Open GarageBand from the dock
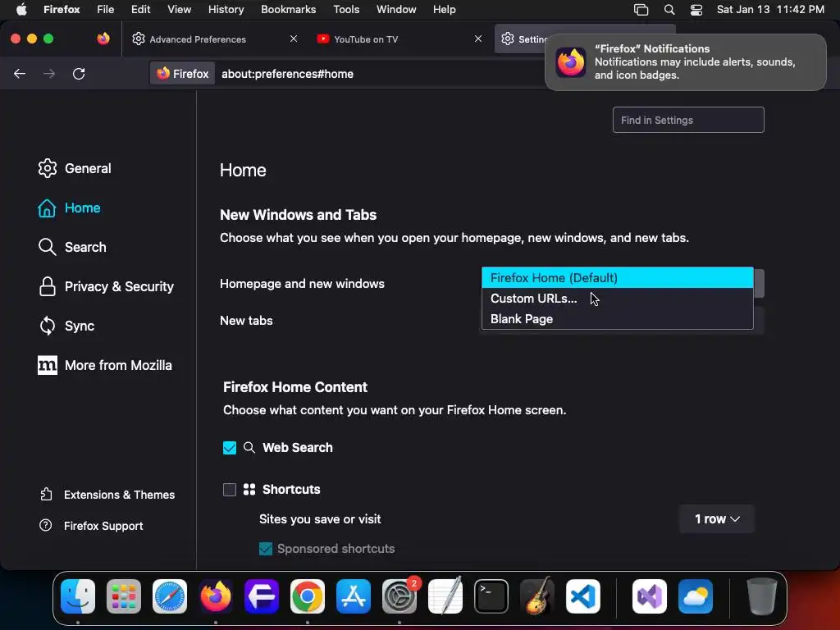 pyautogui.click(x=537, y=596)
